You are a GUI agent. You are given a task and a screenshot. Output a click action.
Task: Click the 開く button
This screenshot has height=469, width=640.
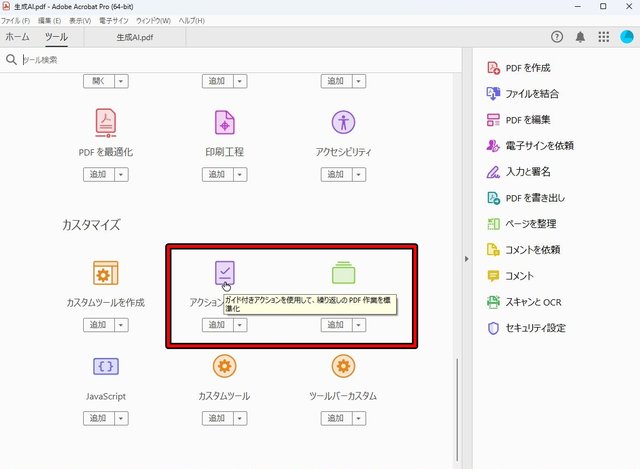tap(99, 81)
